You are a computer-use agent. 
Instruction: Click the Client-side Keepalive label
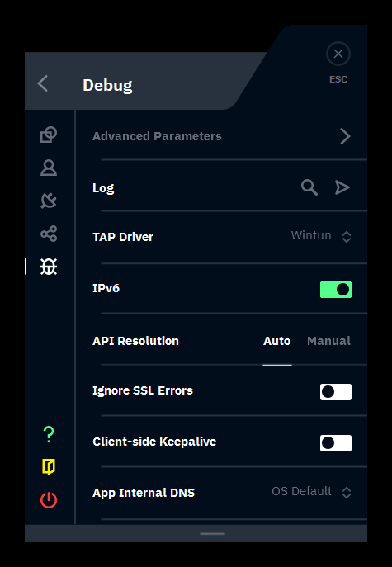click(x=154, y=442)
